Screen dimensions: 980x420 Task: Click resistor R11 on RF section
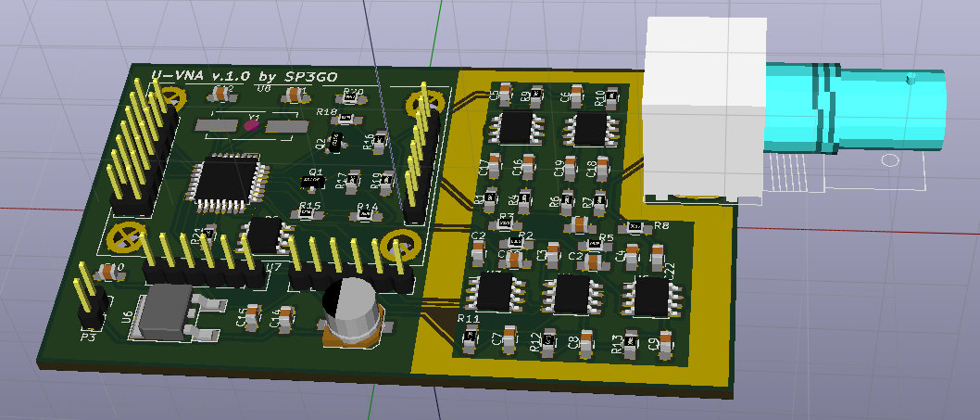click(470, 341)
